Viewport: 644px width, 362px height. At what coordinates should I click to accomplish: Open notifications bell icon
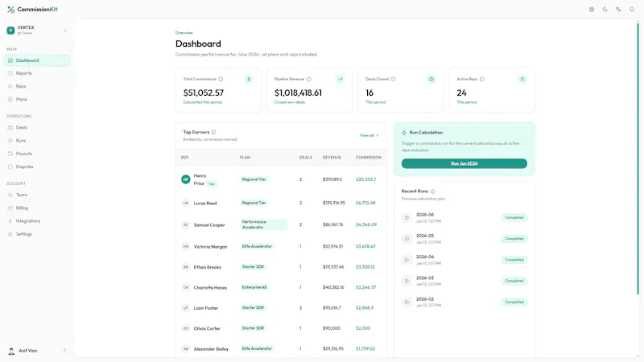click(632, 10)
